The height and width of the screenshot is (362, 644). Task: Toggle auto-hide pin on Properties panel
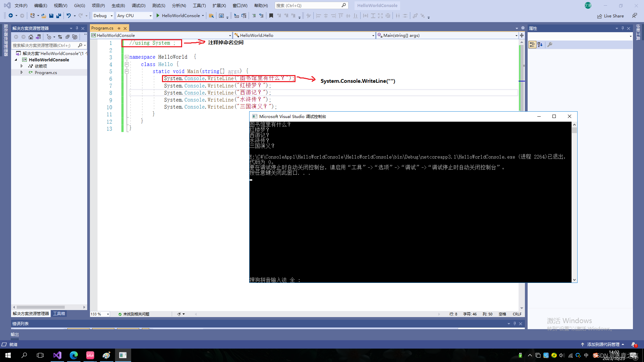click(x=623, y=28)
